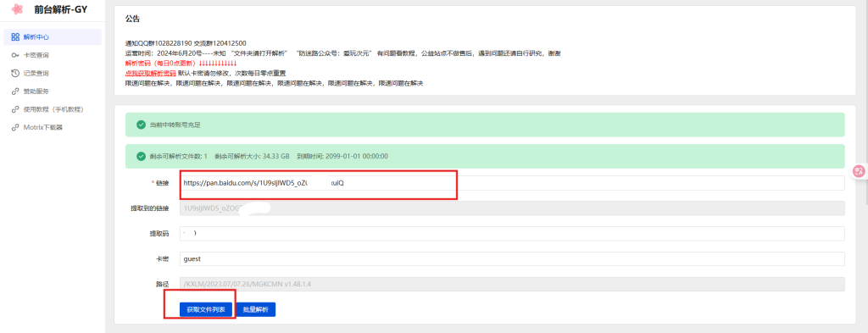
Task: Open 记录查询 menu item
Action: [53, 73]
